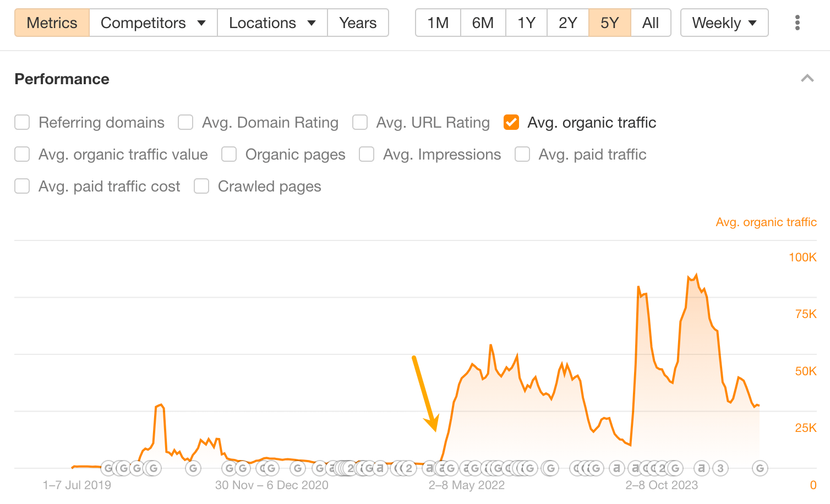Enable the Referring domains checkbox
This screenshot has width=830, height=504.
pos(22,122)
